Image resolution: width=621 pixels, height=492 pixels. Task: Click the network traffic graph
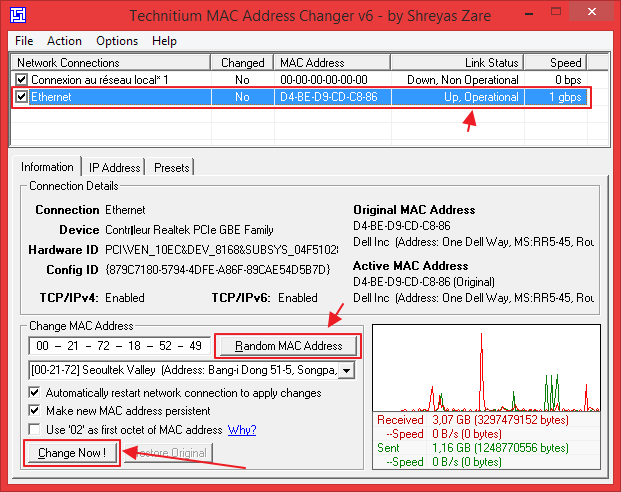(x=486, y=368)
